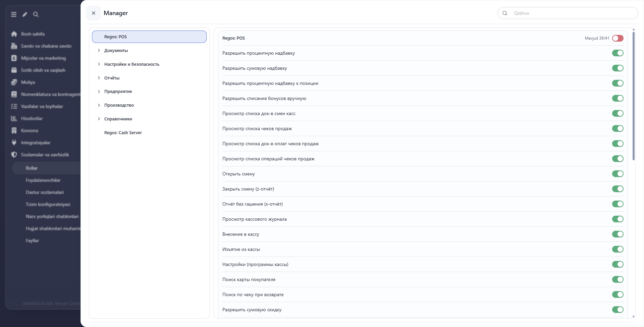Disable Внесение в кассу toggle
This screenshot has height=327, width=644.
pyautogui.click(x=618, y=234)
